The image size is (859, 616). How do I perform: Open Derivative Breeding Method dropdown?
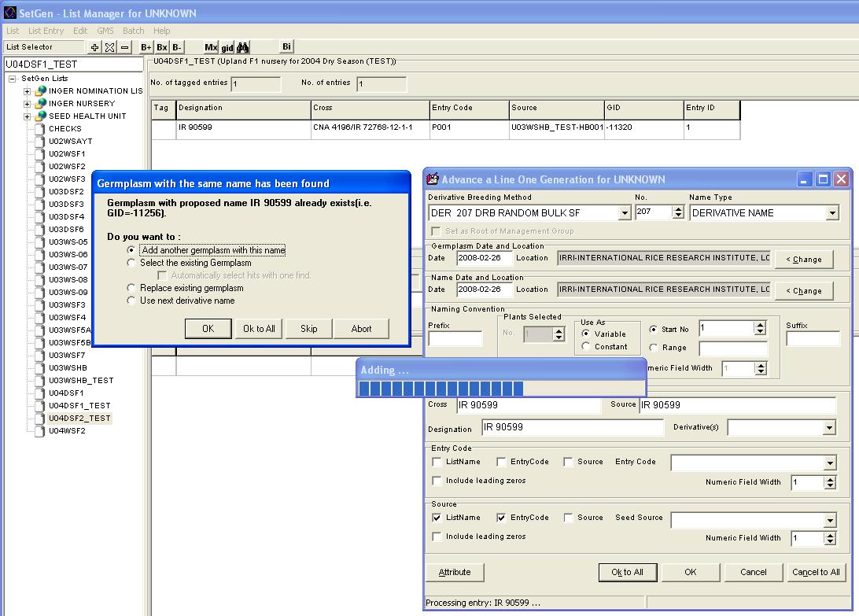(x=625, y=212)
